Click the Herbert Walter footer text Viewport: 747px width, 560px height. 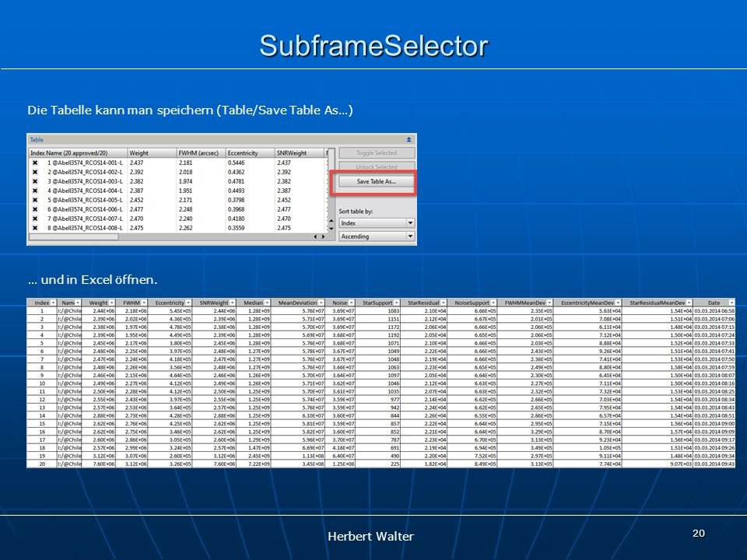pos(370,537)
